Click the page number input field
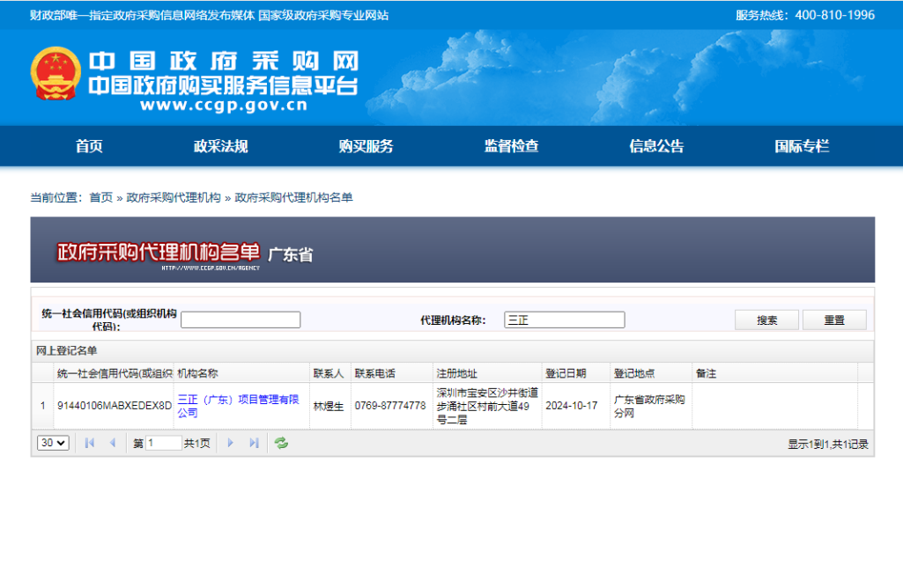The width and height of the screenshot is (903, 588). tap(164, 443)
